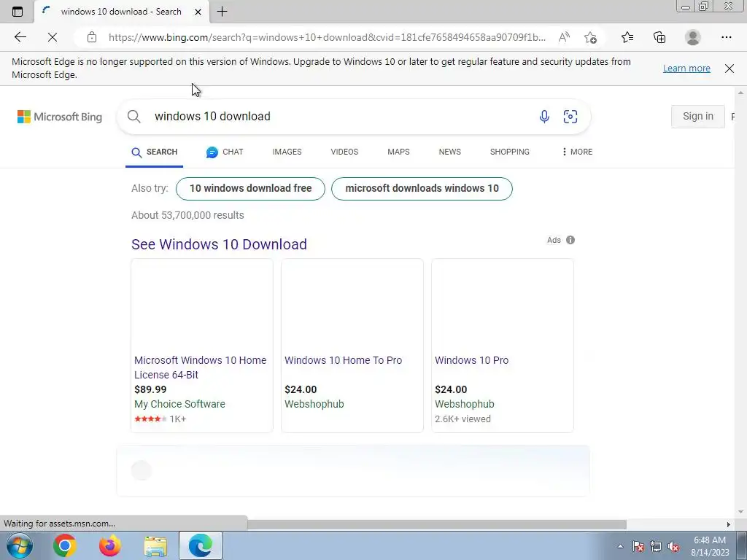Click My Choice Software seller name
The width and height of the screenshot is (747, 560).
coord(179,404)
